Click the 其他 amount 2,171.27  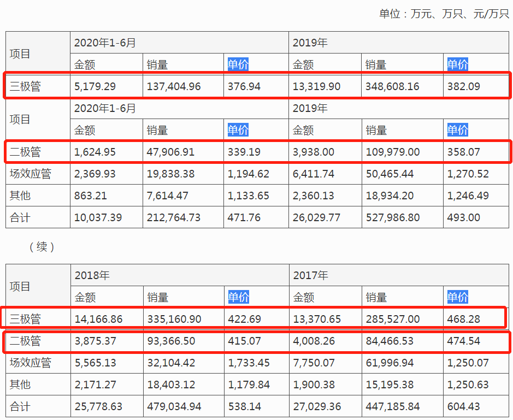pos(95,384)
